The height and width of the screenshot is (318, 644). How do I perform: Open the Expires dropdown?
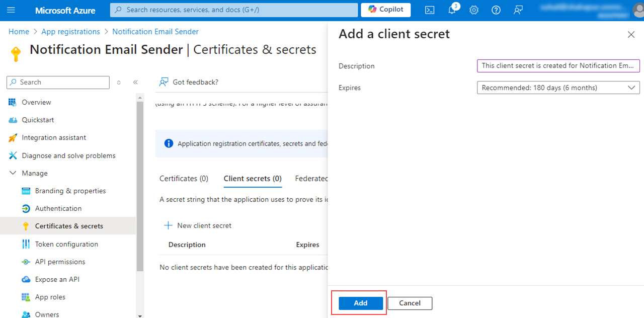pos(558,88)
